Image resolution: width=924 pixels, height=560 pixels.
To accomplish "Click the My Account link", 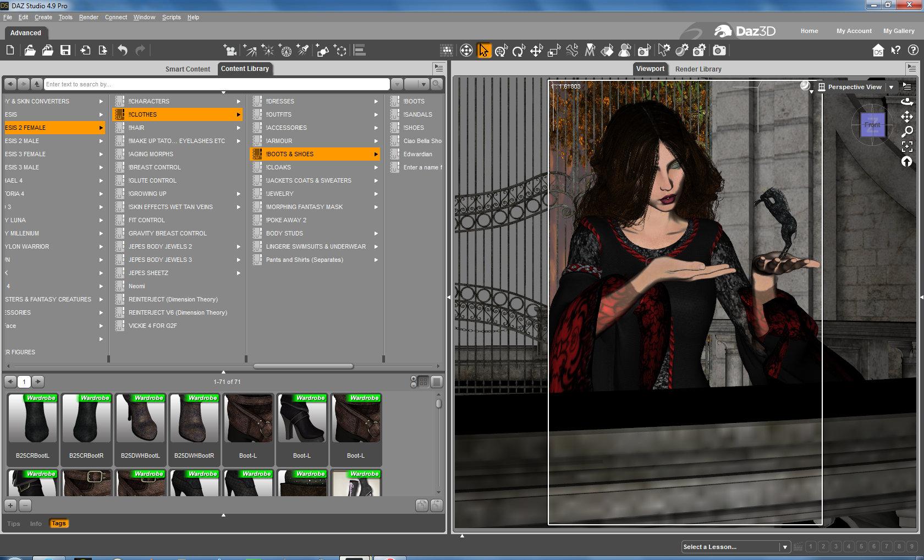I will point(854,31).
